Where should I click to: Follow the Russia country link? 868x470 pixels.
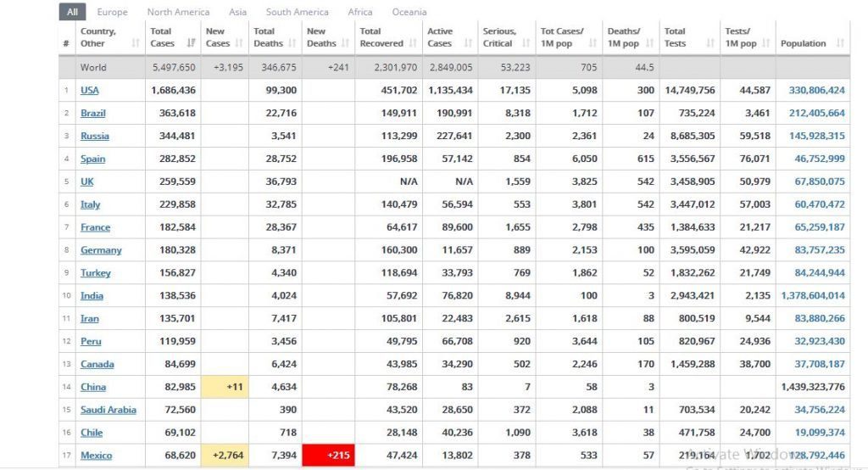coord(95,136)
